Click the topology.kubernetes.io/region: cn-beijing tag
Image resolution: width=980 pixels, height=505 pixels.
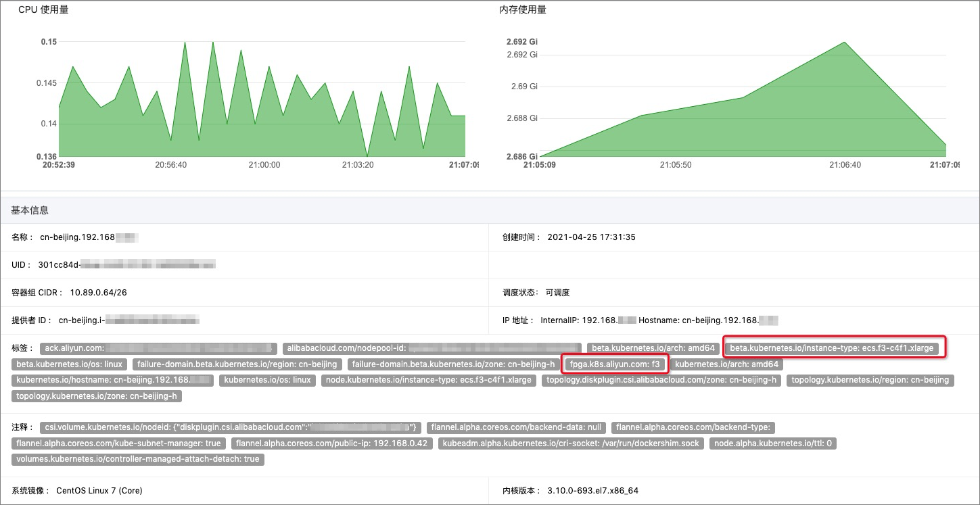tap(870, 380)
